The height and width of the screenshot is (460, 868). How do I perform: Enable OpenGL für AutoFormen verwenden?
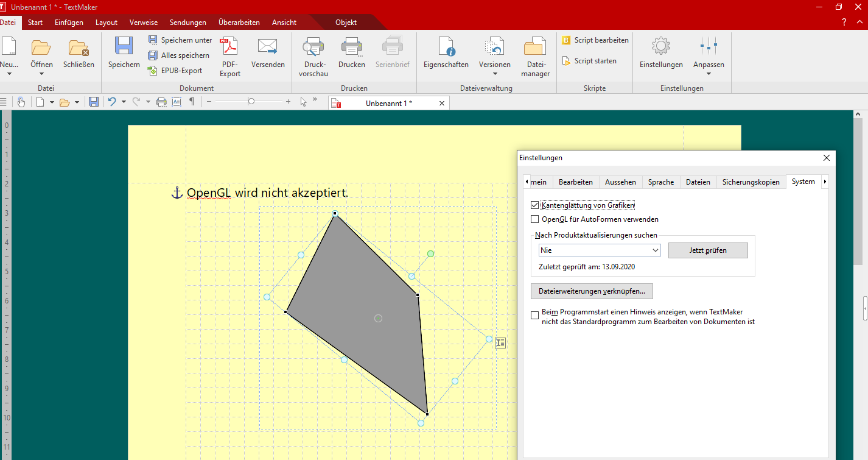(535, 219)
